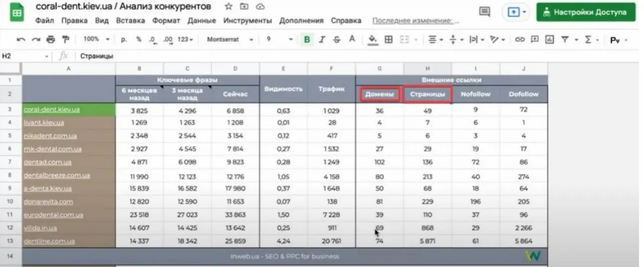Image resolution: width=644 pixels, height=267 pixels.
Task: Insert a comment
Action: [535, 39]
